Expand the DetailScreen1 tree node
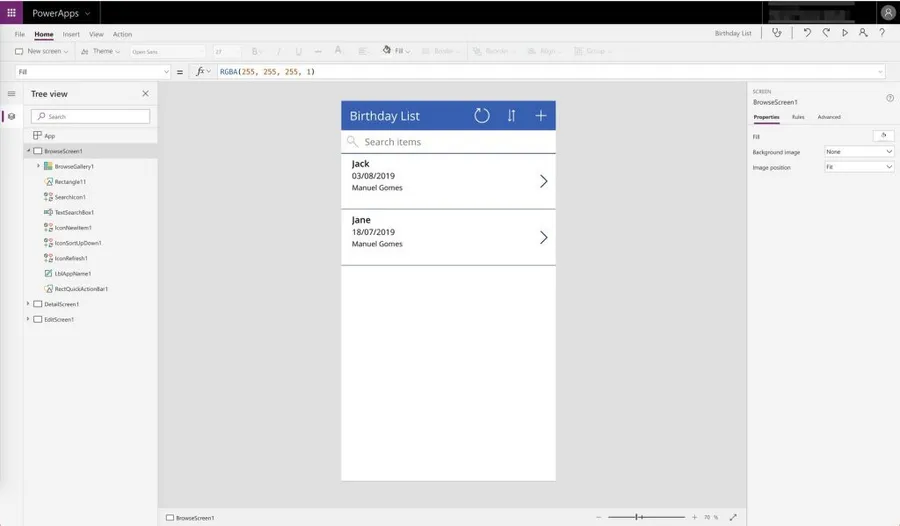Screen dimensions: 900x526 tap(28, 304)
